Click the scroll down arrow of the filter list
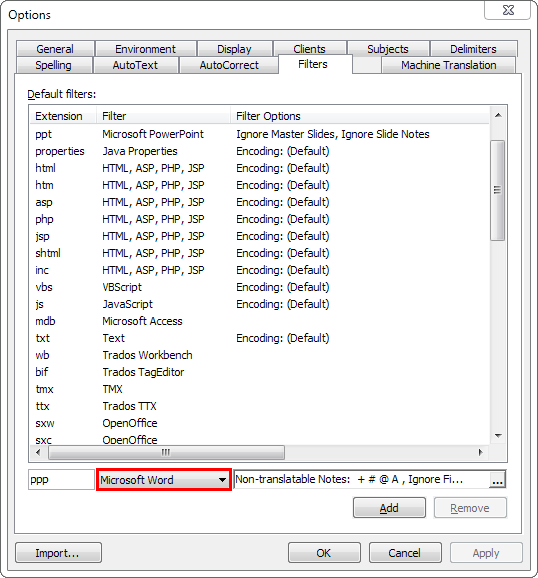The image size is (538, 578). pyautogui.click(x=498, y=436)
